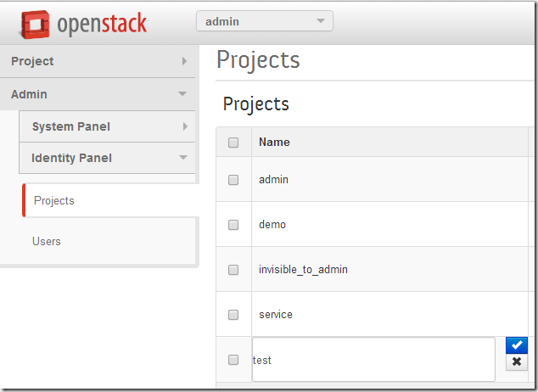The width and height of the screenshot is (538, 392).
Task: Open the admin project selector dropdown
Action: pyautogui.click(x=265, y=21)
